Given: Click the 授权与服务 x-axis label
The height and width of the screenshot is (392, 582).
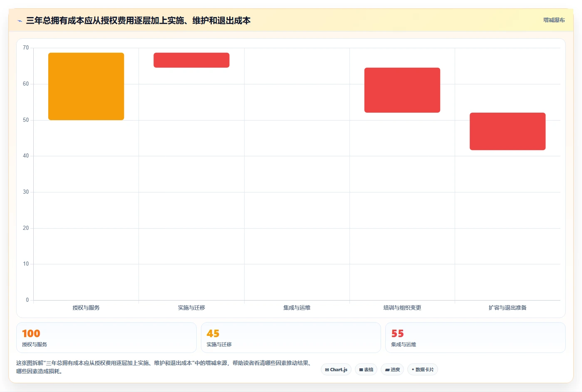Looking at the screenshot, I should tap(86, 308).
